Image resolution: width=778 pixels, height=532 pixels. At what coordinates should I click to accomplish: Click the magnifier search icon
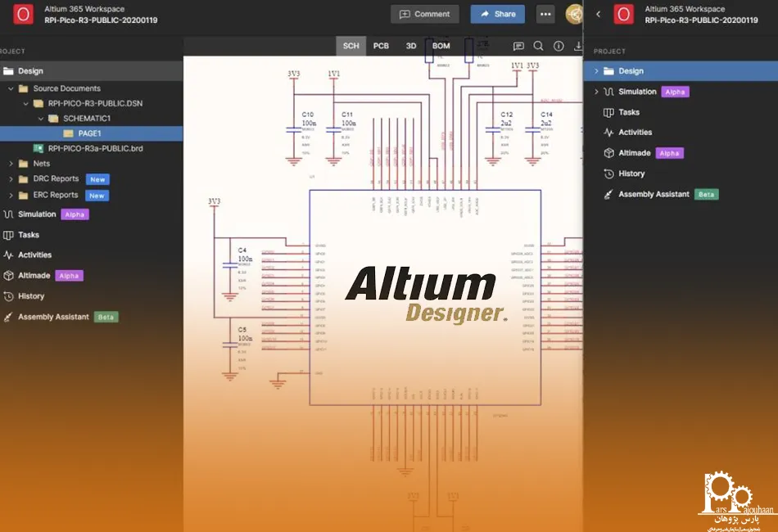click(x=538, y=47)
